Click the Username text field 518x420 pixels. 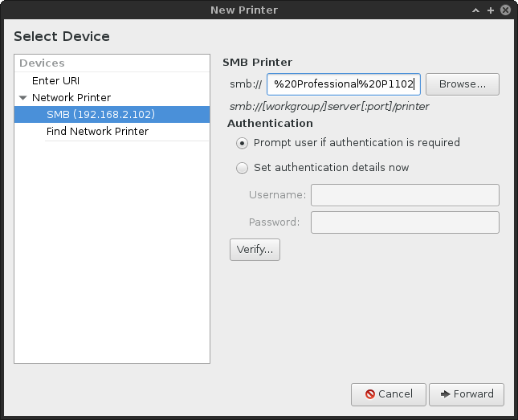(x=405, y=195)
